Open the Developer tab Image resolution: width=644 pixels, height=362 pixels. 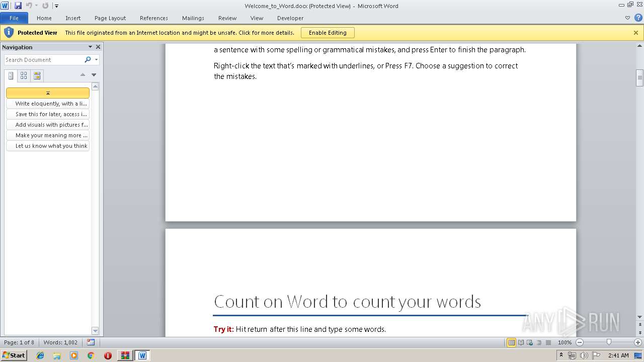tap(290, 18)
